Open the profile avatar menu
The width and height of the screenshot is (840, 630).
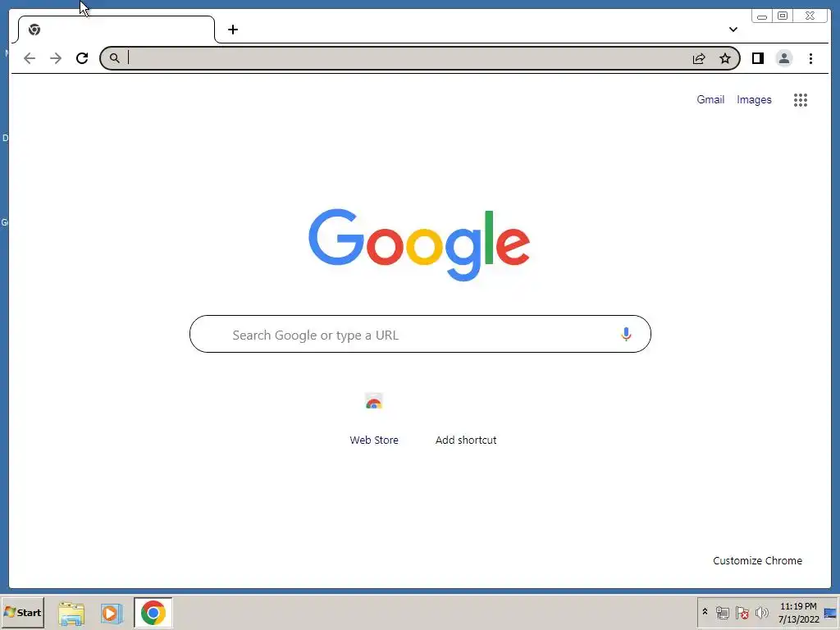click(783, 58)
